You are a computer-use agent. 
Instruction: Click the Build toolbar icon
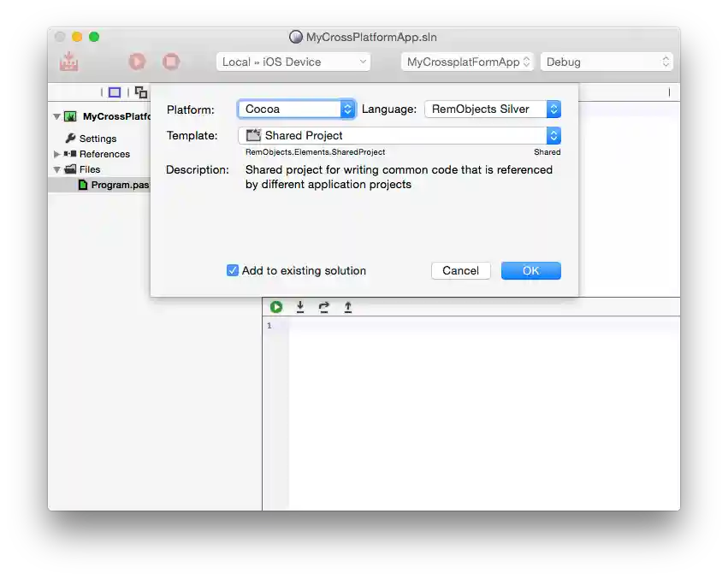[x=68, y=62]
